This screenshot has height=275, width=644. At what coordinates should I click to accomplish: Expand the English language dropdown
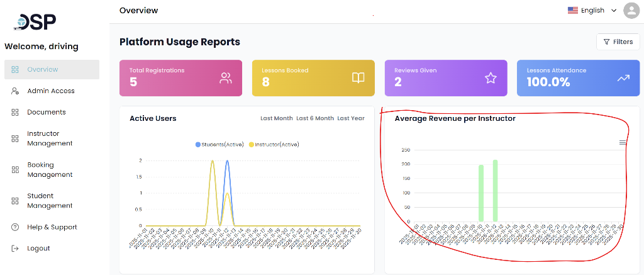(592, 10)
